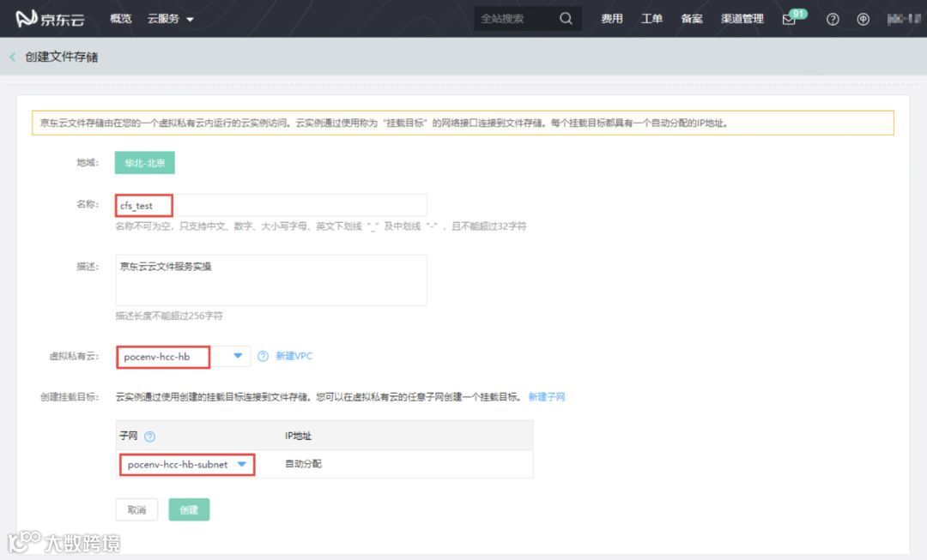Open the 费用 menu
Screen dimensions: 927x560
(612, 19)
